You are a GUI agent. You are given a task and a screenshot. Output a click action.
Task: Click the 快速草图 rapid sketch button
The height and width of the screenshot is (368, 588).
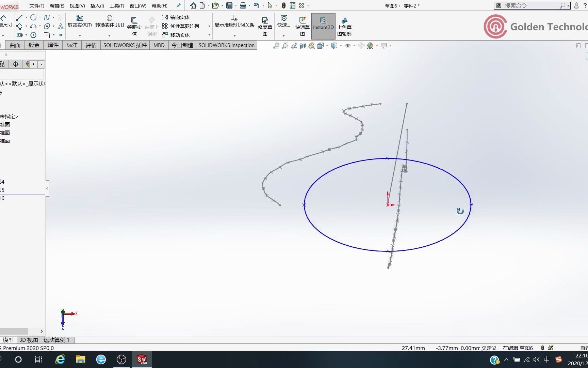[302, 26]
